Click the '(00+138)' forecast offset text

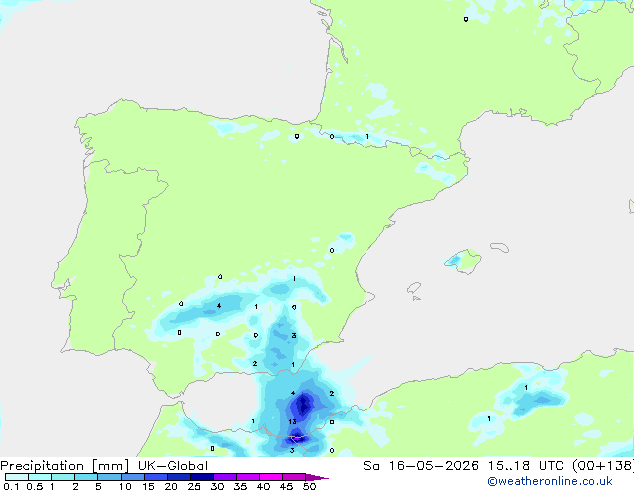(603, 466)
